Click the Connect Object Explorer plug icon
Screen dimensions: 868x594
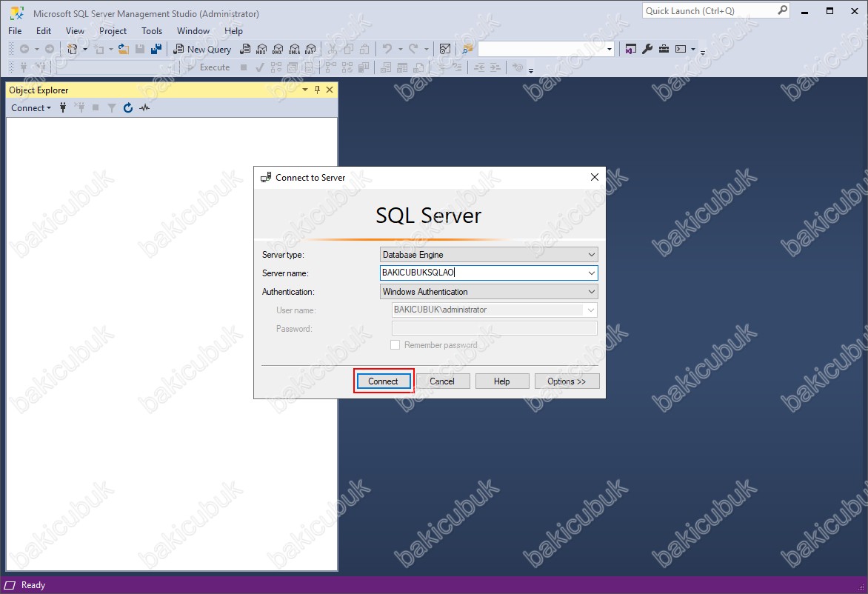point(63,108)
